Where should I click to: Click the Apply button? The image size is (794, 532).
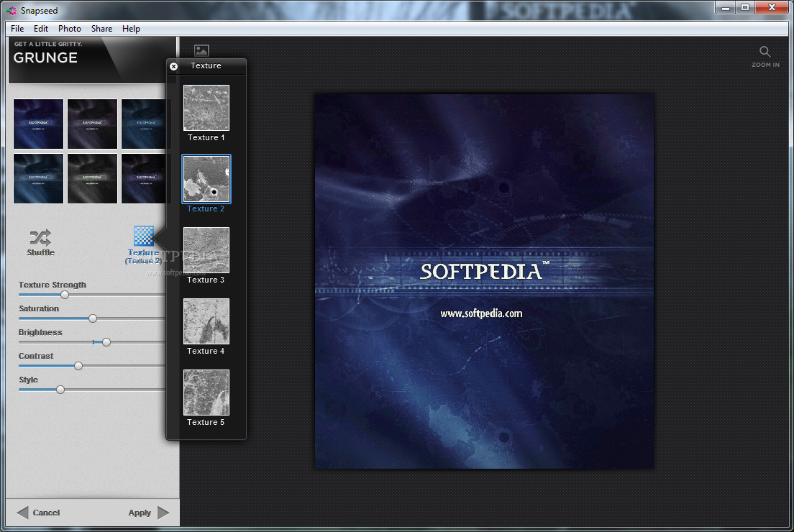pyautogui.click(x=148, y=513)
